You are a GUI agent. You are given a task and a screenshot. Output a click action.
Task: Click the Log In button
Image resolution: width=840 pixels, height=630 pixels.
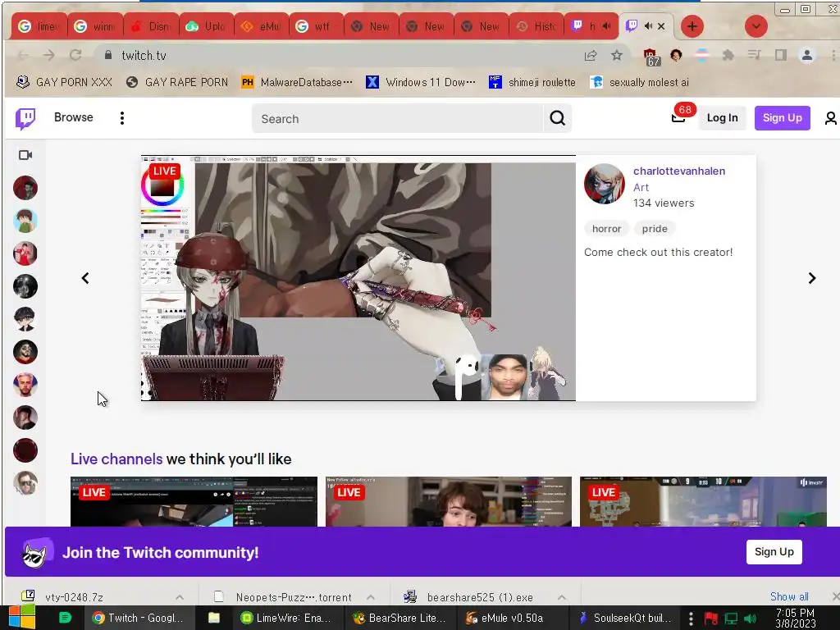pyautogui.click(x=722, y=118)
